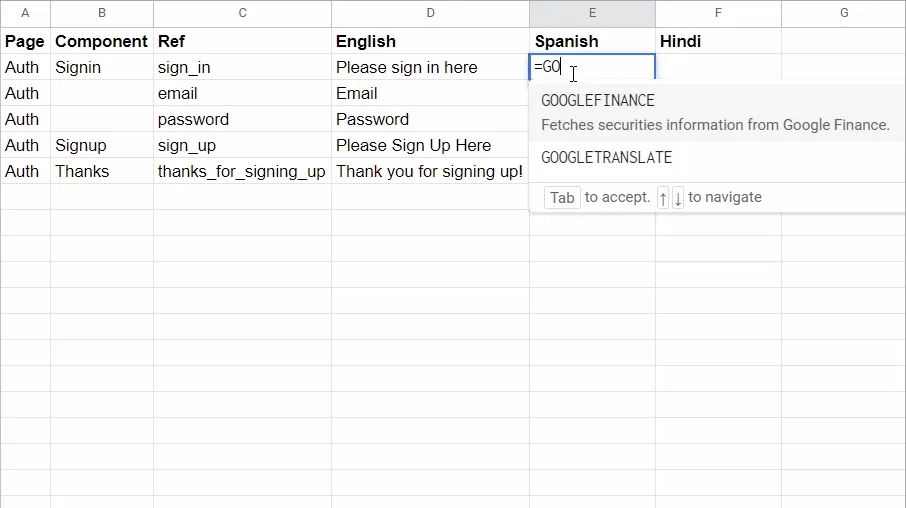Select column D header
Image resolution: width=906 pixels, height=508 pixels.
tap(430, 13)
